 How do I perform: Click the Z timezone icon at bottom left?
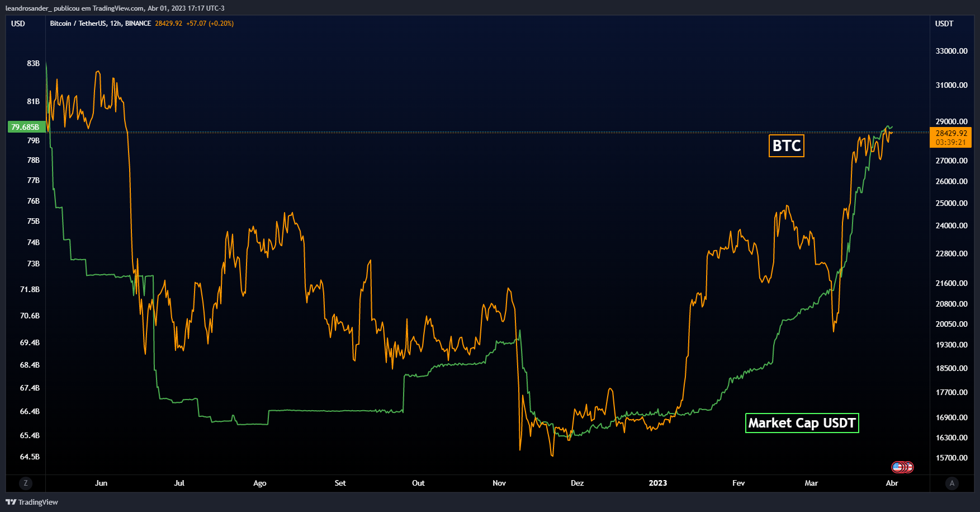25,483
